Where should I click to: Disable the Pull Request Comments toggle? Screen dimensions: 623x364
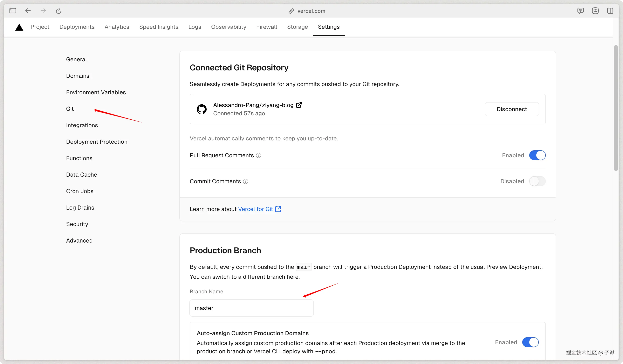pos(537,155)
